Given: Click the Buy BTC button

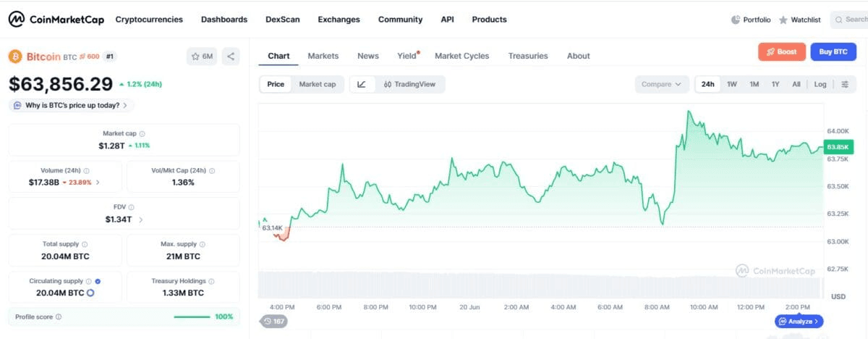Looking at the screenshot, I should click(833, 51).
